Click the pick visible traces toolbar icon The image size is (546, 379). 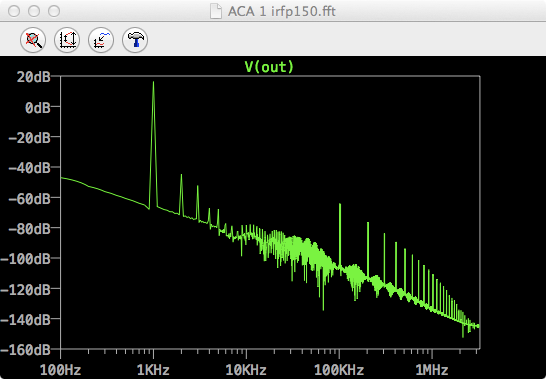(101, 40)
